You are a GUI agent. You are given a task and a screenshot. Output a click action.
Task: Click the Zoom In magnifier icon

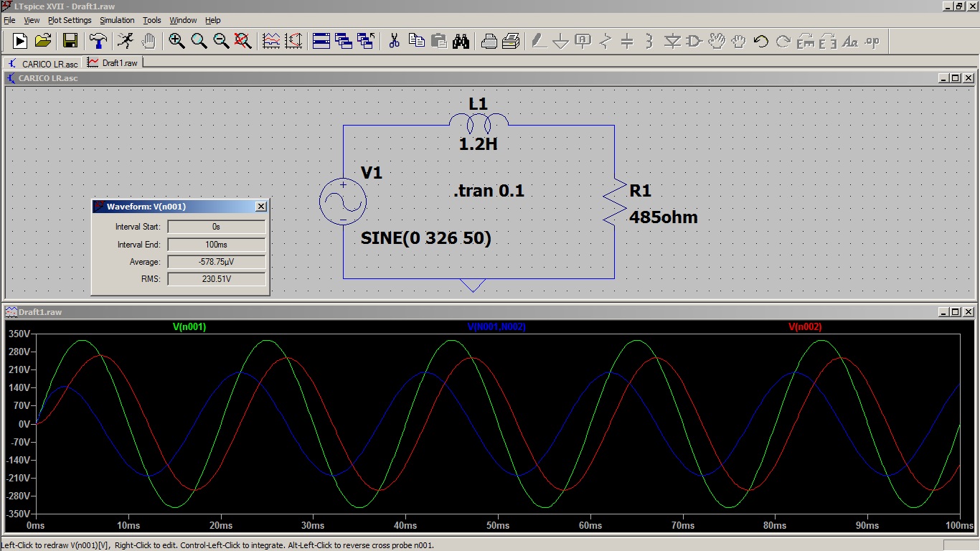pos(176,41)
